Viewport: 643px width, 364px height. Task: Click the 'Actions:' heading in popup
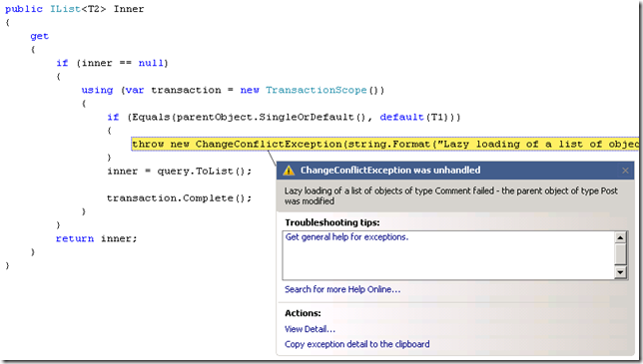tap(303, 313)
